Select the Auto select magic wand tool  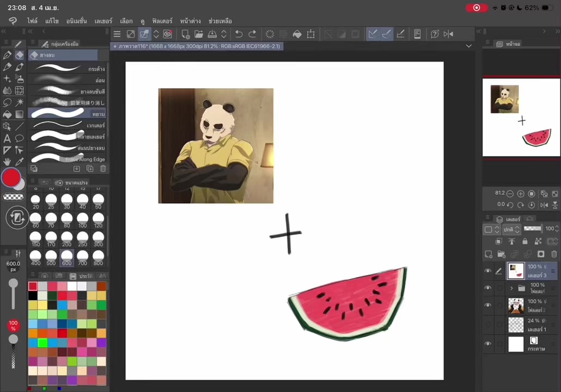coord(19,102)
